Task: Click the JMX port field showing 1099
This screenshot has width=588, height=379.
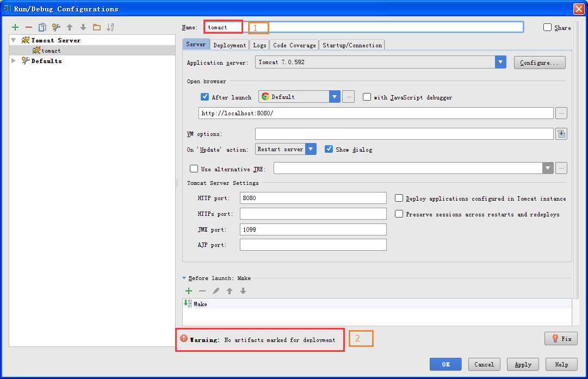Action: [313, 229]
